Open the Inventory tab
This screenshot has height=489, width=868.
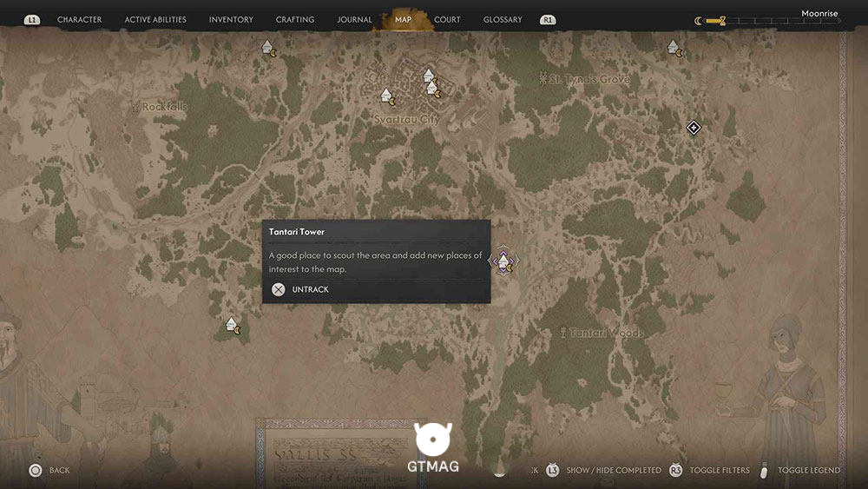coord(231,19)
